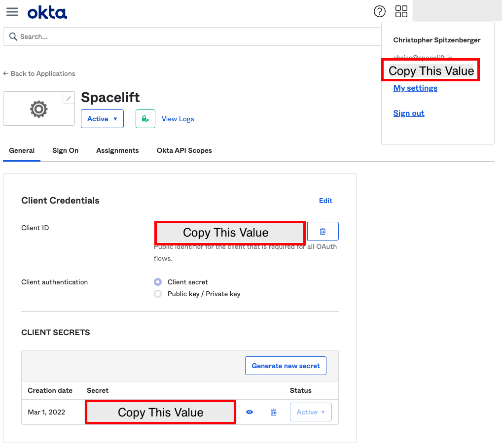Click the green lock icon beside Active
The image size is (502, 448).
click(x=145, y=118)
